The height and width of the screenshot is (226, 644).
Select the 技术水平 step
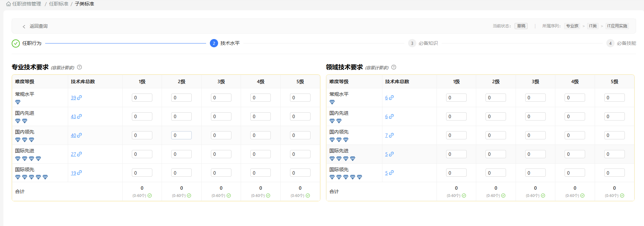click(x=230, y=43)
